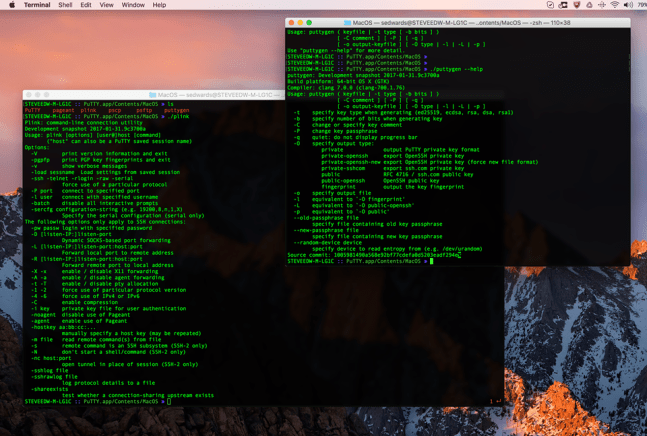Click 'Build platform: 64-bit OS X (GTK)' line
This screenshot has height=436, width=647.
[x=338, y=81]
